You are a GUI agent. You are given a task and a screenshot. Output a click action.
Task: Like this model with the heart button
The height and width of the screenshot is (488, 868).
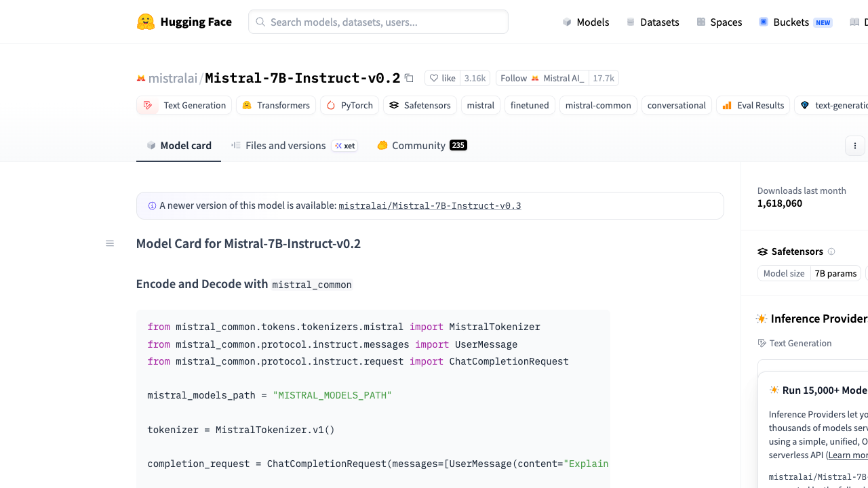(x=443, y=79)
